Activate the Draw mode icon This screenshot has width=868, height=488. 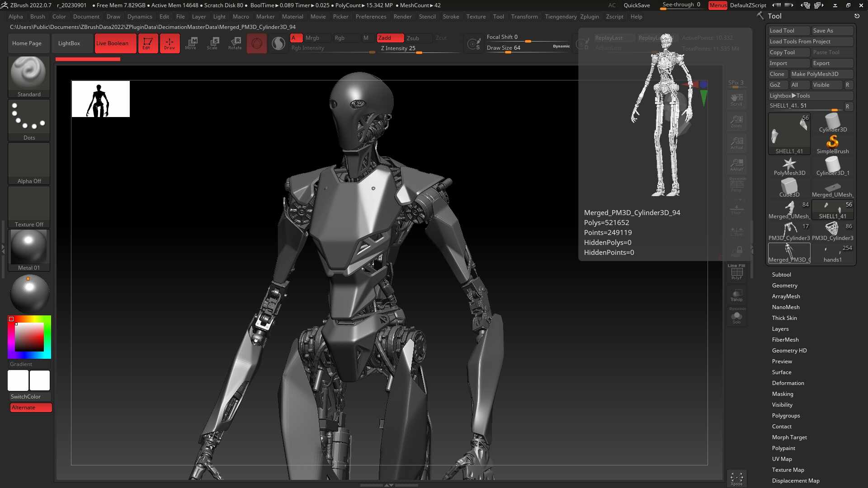pos(170,43)
